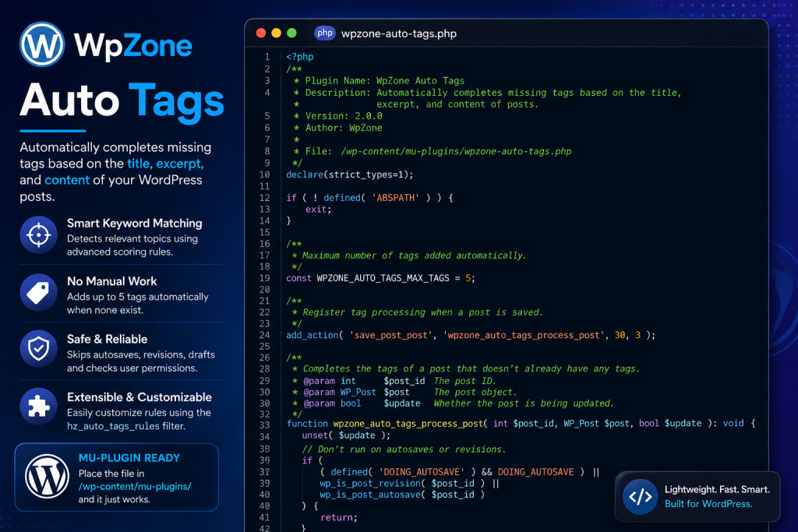Viewport: 798px width, 532px height.
Task: Click the 'Built for WordPress.' text
Action: coord(708,503)
